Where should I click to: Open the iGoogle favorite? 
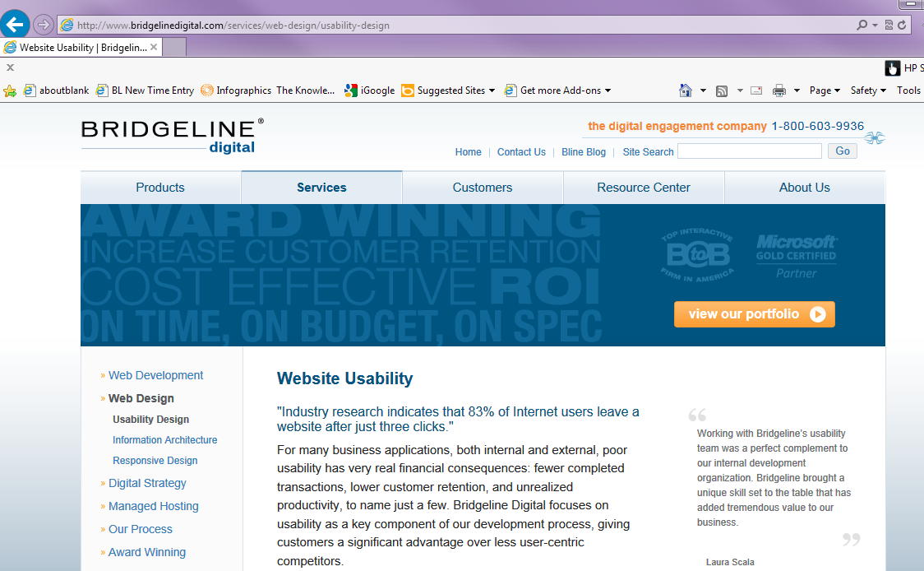pos(369,91)
